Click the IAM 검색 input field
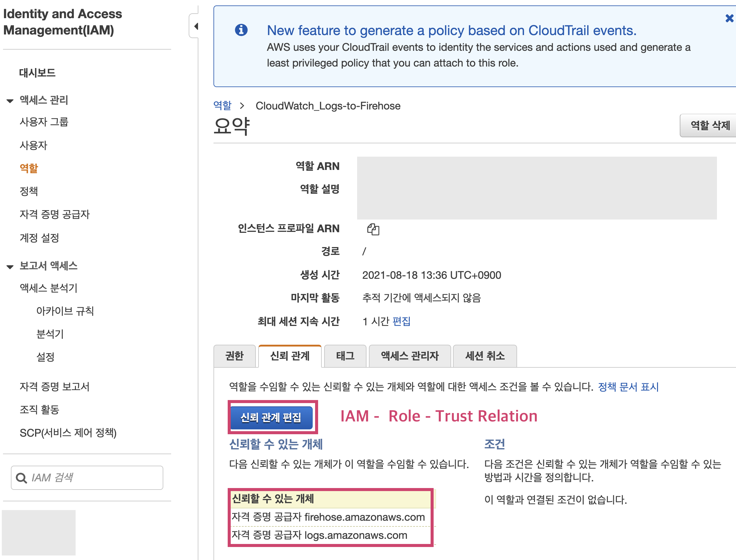 pos(87,478)
